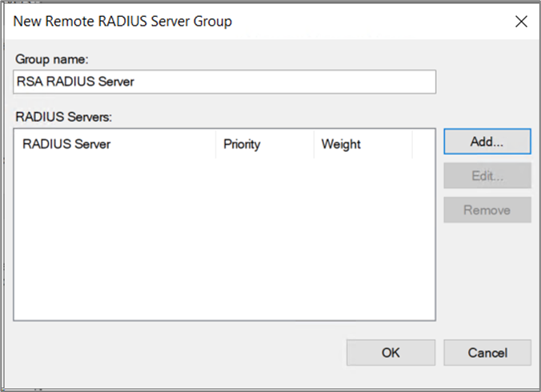Click the 'RADIUS Servers:' label
541x392 pixels.
(x=64, y=117)
